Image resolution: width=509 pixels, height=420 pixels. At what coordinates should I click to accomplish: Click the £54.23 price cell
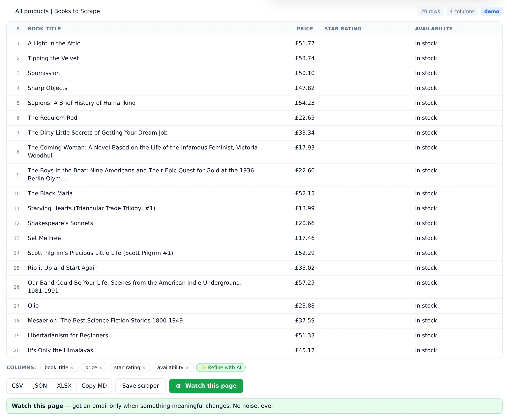coord(305,103)
